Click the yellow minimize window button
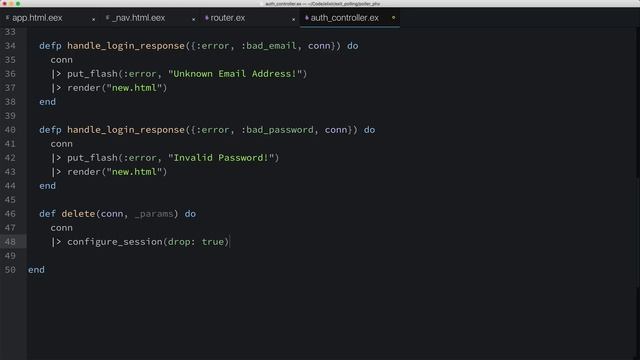Image resolution: width=640 pixels, height=360 pixels. [x=11, y=4]
